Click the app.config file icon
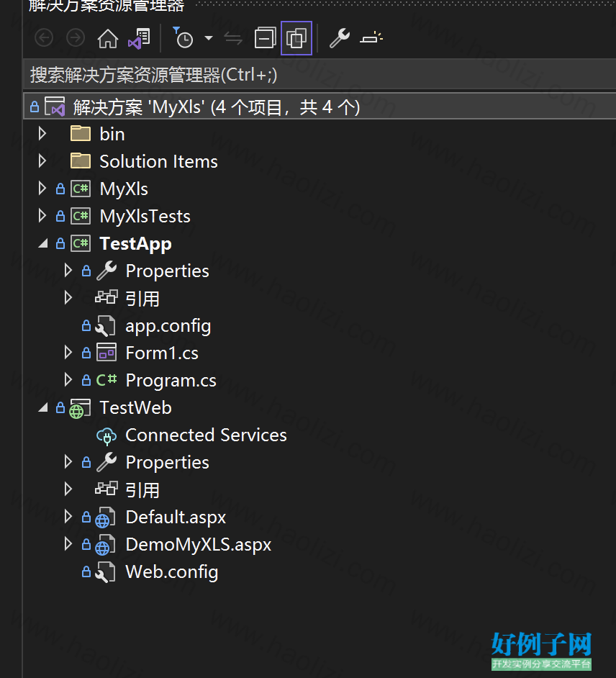The image size is (616, 678). pyautogui.click(x=106, y=326)
